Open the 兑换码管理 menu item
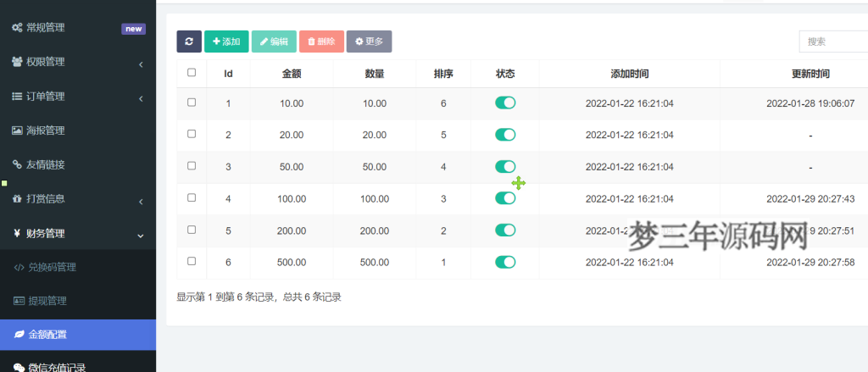This screenshot has width=868, height=372. pos(52,267)
